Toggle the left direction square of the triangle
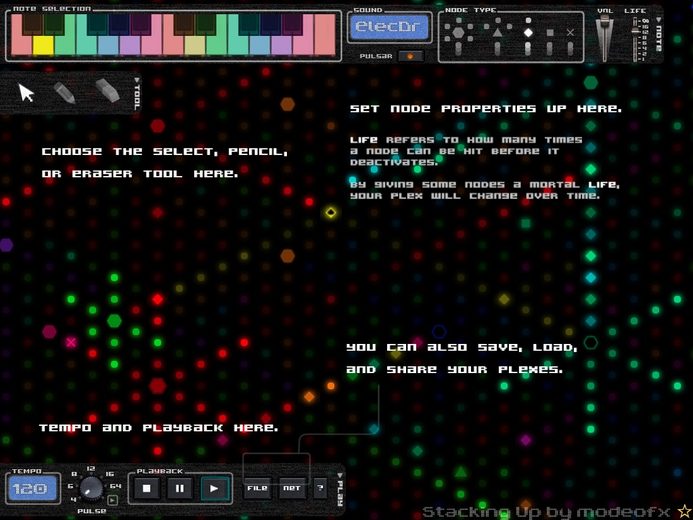The width and height of the screenshot is (693, 520). (x=487, y=27)
